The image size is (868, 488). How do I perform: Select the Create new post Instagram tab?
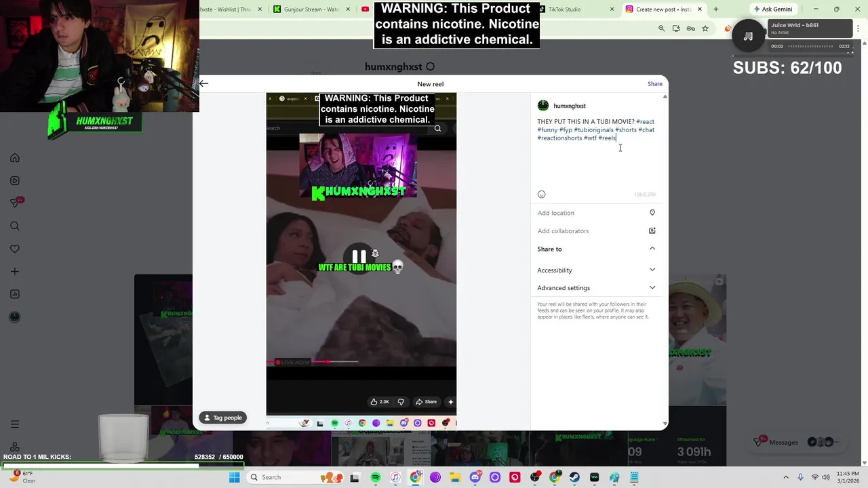point(663,9)
